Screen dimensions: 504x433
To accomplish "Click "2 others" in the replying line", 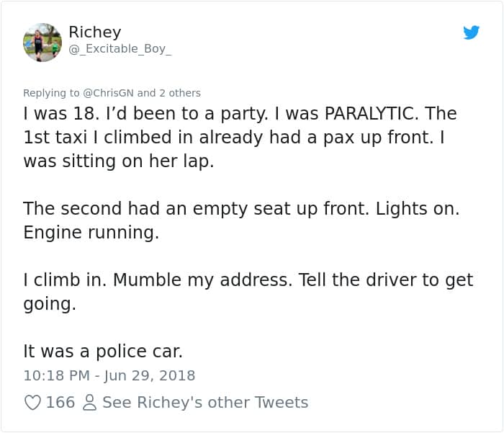I will (180, 92).
